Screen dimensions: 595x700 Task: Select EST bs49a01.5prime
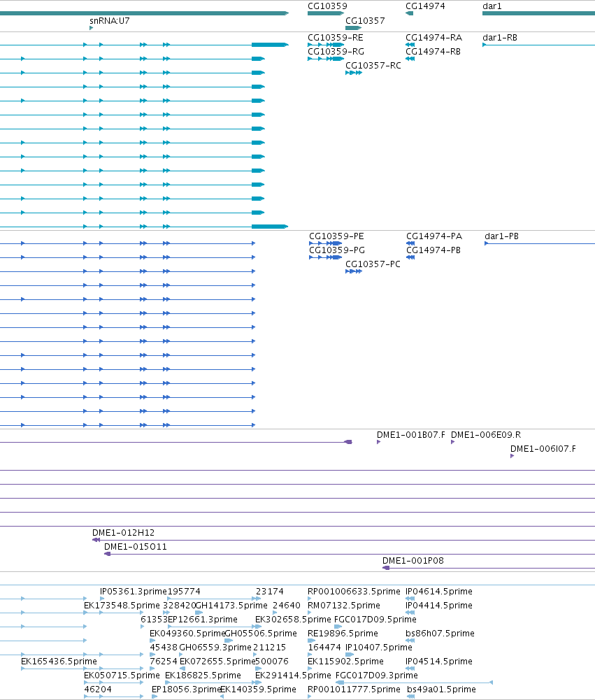pos(441,690)
